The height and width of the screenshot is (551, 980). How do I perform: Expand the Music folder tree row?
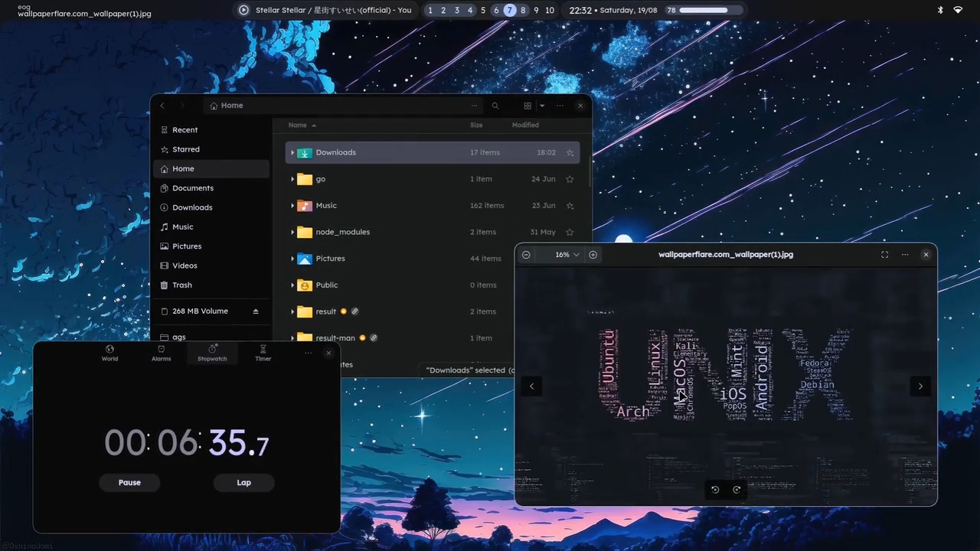click(x=292, y=205)
